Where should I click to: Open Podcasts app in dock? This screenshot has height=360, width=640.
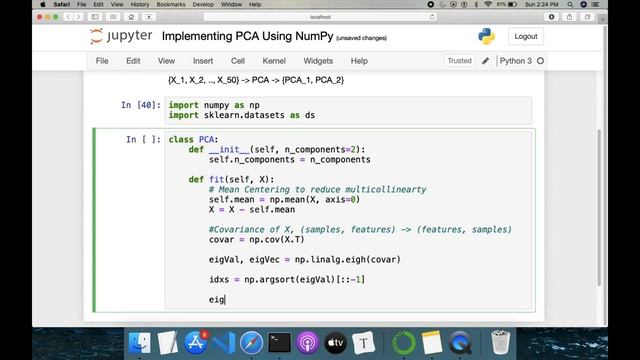[x=307, y=342]
